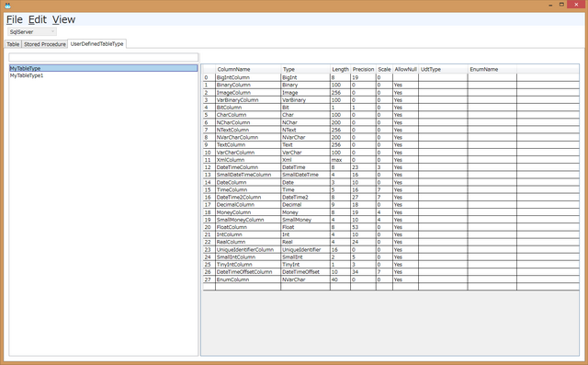
Task: Open the SqlServer database type dropdown
Action: 32,32
